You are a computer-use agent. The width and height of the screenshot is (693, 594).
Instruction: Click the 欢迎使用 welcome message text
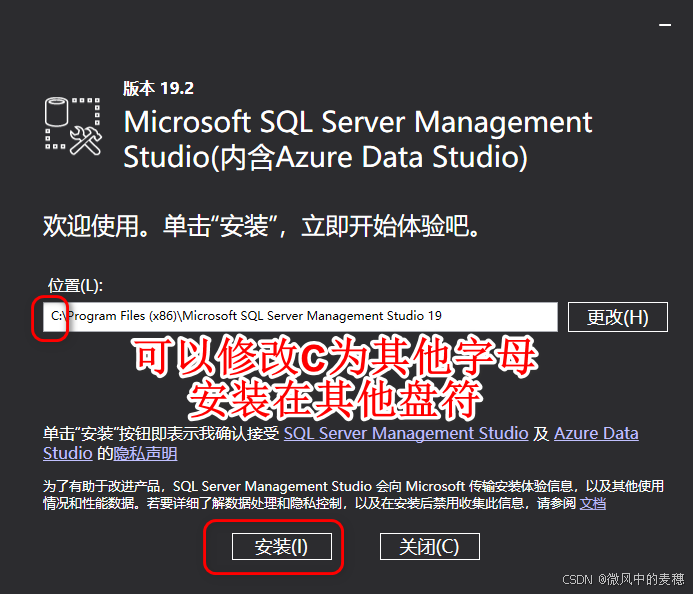261,226
